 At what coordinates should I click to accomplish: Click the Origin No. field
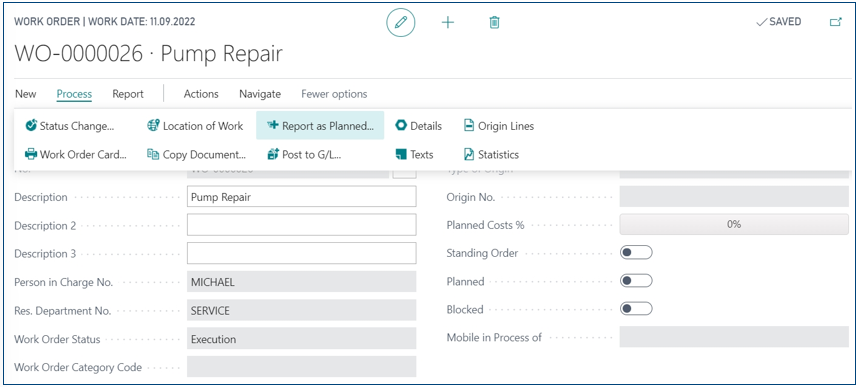click(734, 197)
